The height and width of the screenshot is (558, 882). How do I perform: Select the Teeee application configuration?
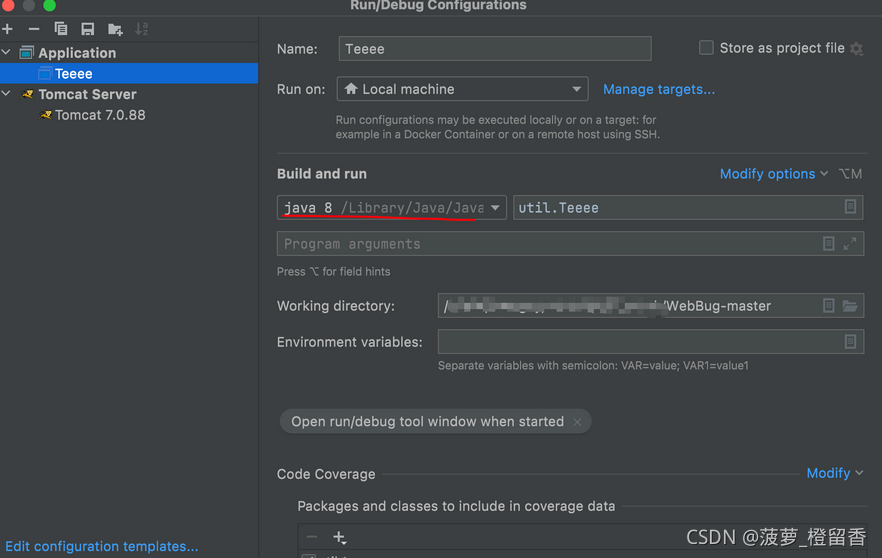(129, 74)
